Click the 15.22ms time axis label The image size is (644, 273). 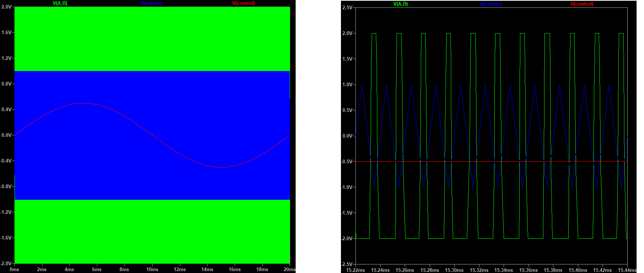355,270
